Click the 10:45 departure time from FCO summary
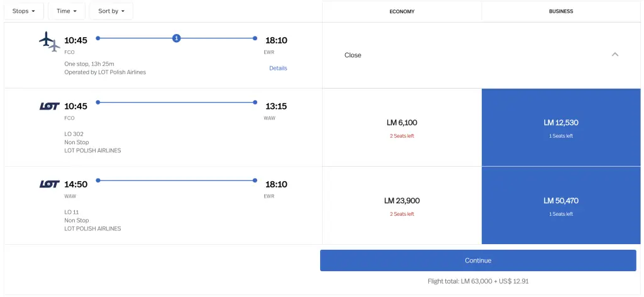 point(75,40)
